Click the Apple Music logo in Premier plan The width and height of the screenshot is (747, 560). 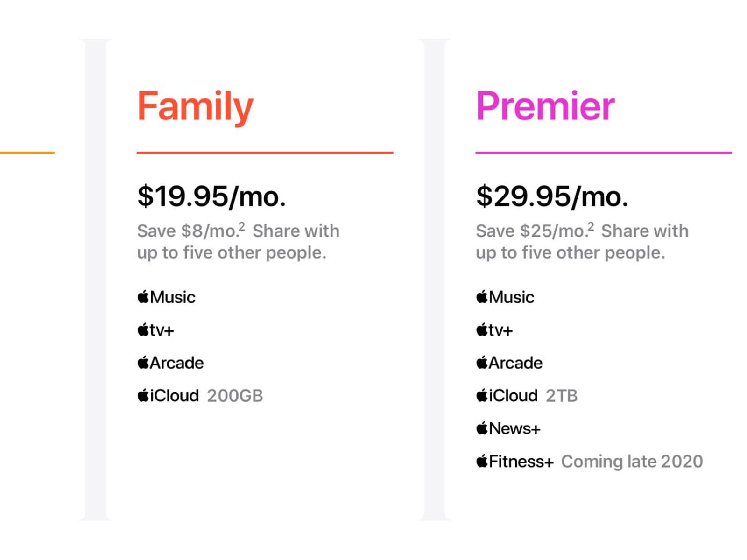pyautogui.click(x=506, y=297)
